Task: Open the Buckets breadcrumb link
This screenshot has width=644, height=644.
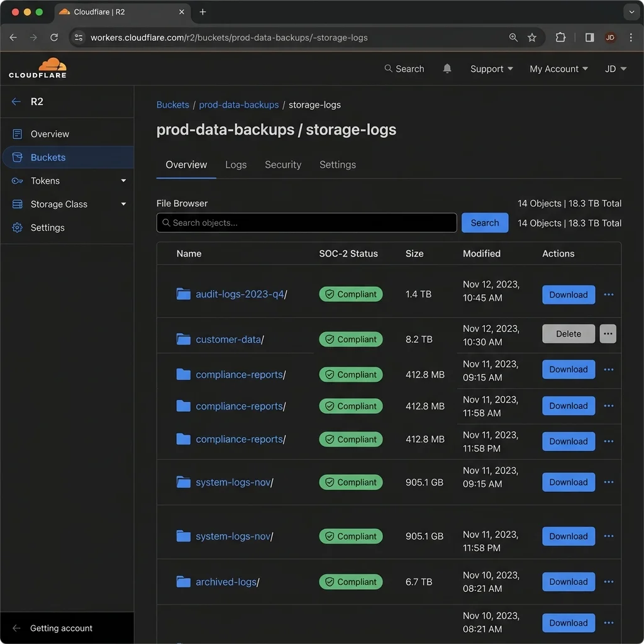Action: tap(172, 105)
